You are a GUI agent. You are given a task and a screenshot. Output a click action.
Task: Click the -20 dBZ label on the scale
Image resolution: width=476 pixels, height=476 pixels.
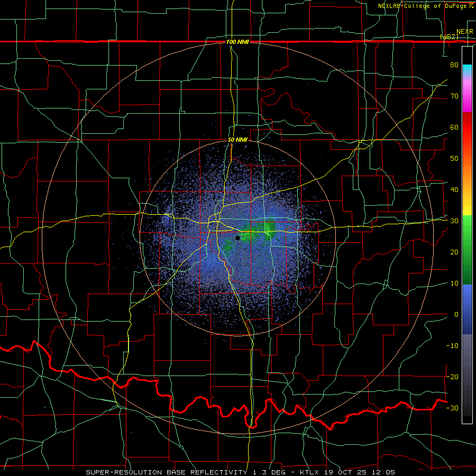(x=452, y=377)
